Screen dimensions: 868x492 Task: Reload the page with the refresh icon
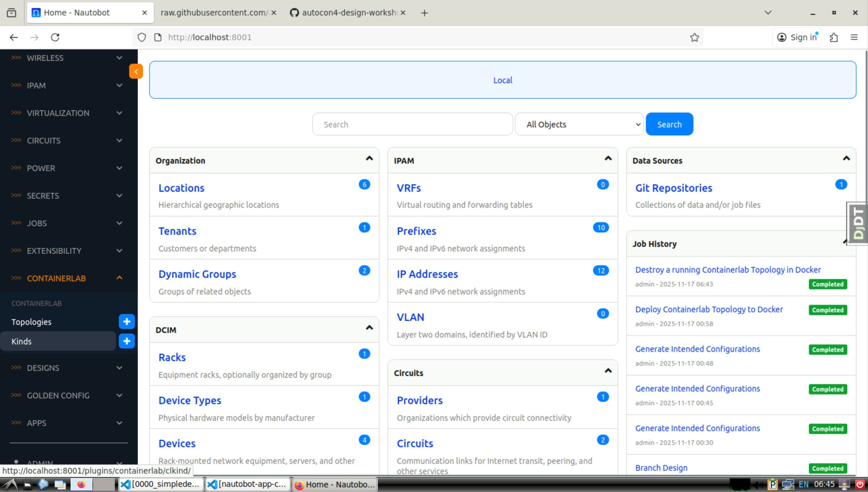(55, 37)
